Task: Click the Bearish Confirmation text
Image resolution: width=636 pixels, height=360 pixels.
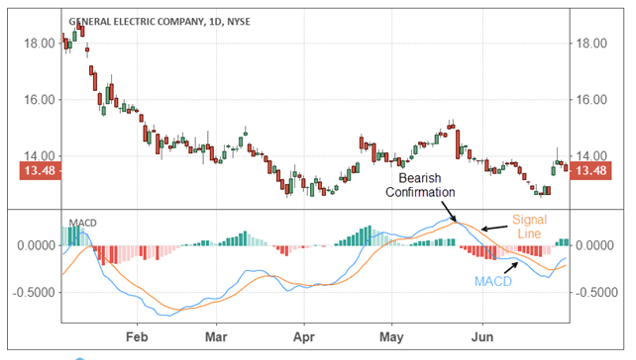Action: coord(420,185)
